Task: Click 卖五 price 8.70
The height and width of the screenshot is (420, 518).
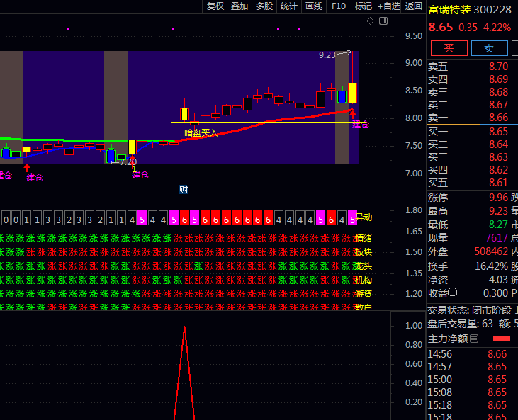Action: 498,67
